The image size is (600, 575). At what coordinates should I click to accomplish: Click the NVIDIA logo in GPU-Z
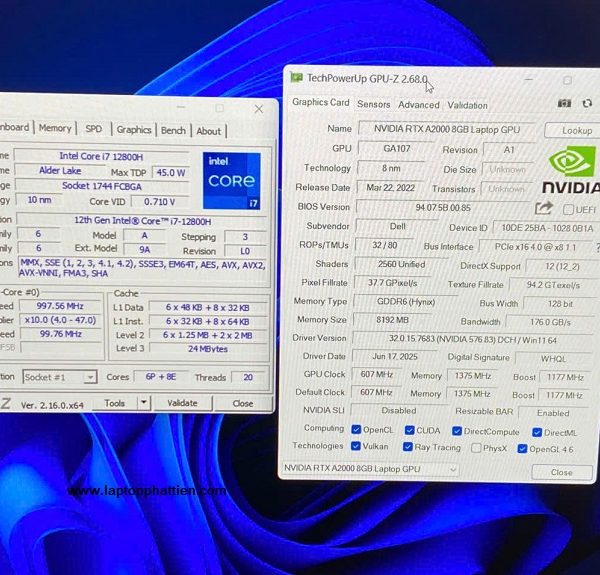[571, 169]
